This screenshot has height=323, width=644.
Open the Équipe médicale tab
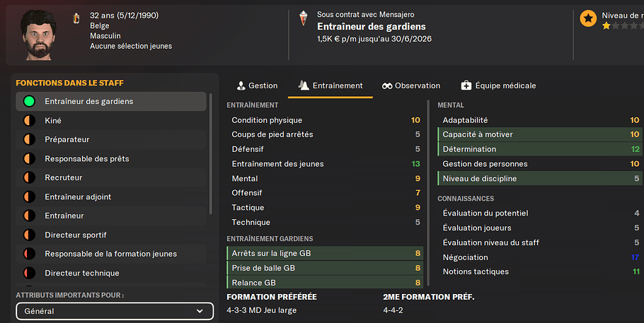pyautogui.click(x=499, y=86)
